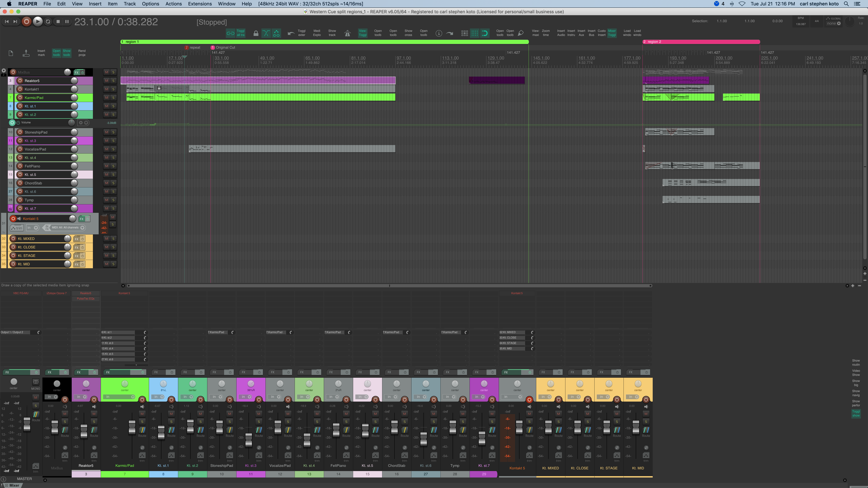This screenshot has width=868, height=488.
Task: Click the transport Record button
Action: [26, 22]
